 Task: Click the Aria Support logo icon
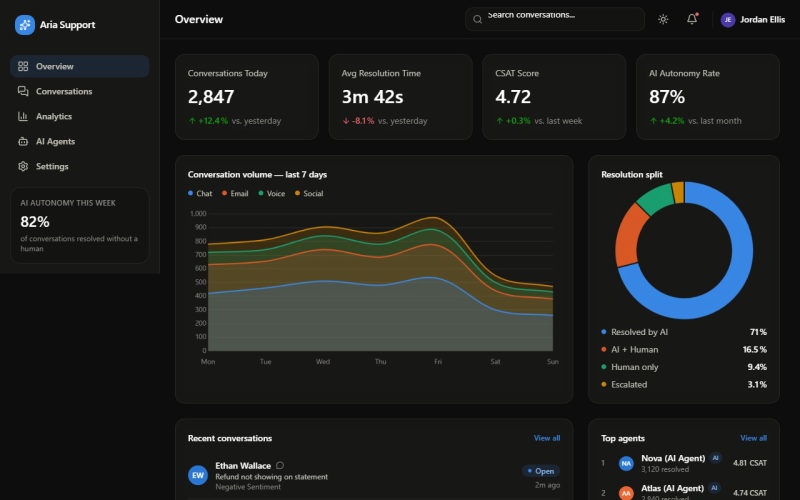24,24
